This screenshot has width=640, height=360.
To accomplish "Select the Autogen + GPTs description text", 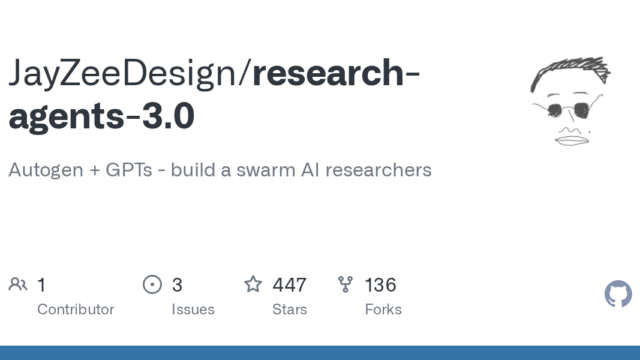I will (x=220, y=170).
